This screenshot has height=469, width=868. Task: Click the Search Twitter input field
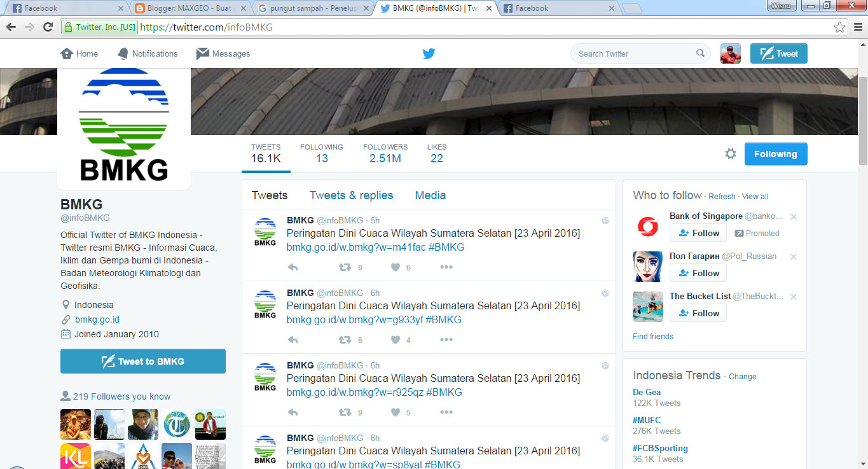pos(640,53)
